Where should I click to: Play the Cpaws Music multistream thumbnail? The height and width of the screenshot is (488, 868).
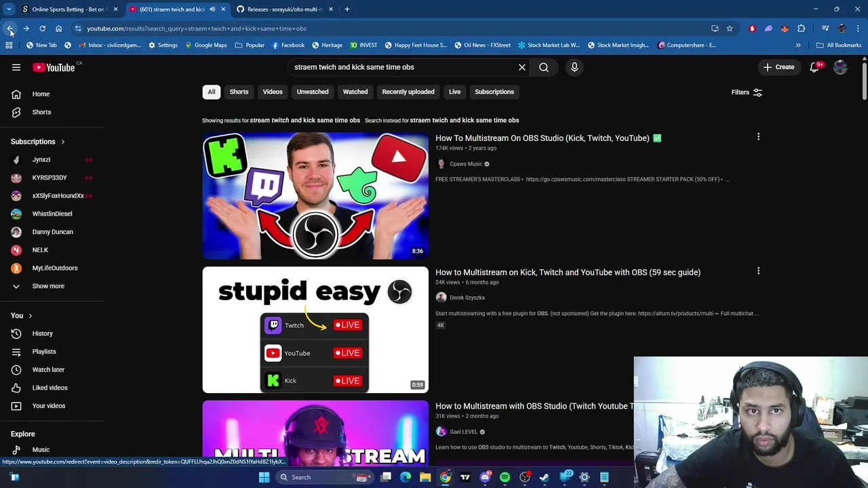pyautogui.click(x=315, y=196)
